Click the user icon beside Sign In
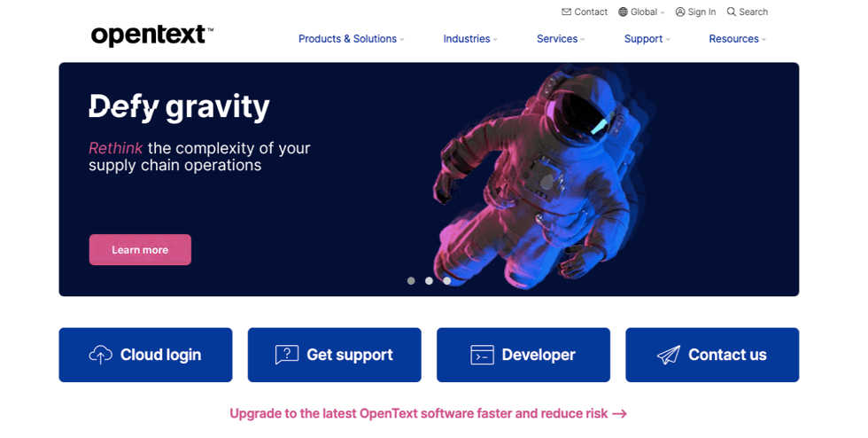 click(680, 12)
